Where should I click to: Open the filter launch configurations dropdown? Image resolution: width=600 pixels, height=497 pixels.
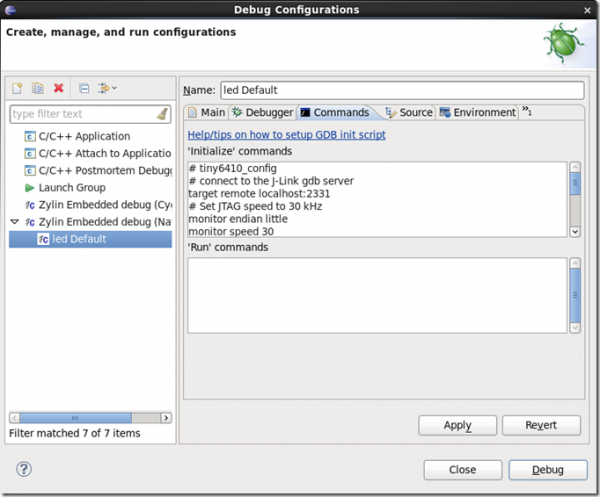click(x=107, y=89)
